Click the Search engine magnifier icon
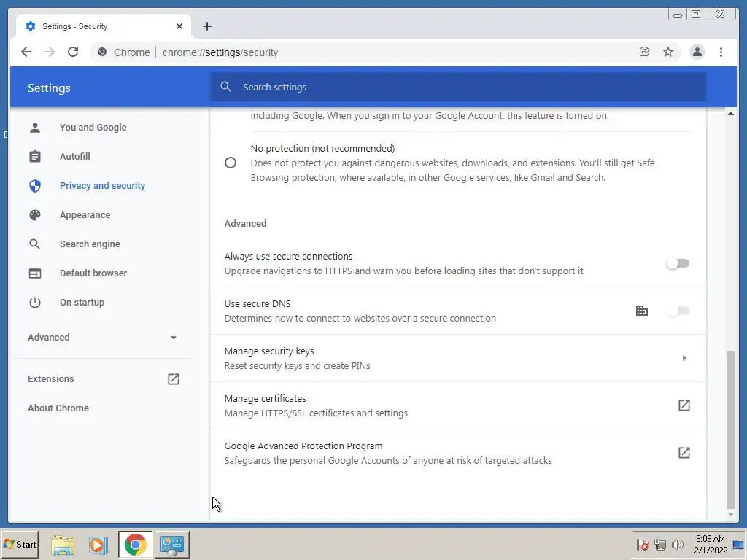The height and width of the screenshot is (560, 747). (x=35, y=244)
